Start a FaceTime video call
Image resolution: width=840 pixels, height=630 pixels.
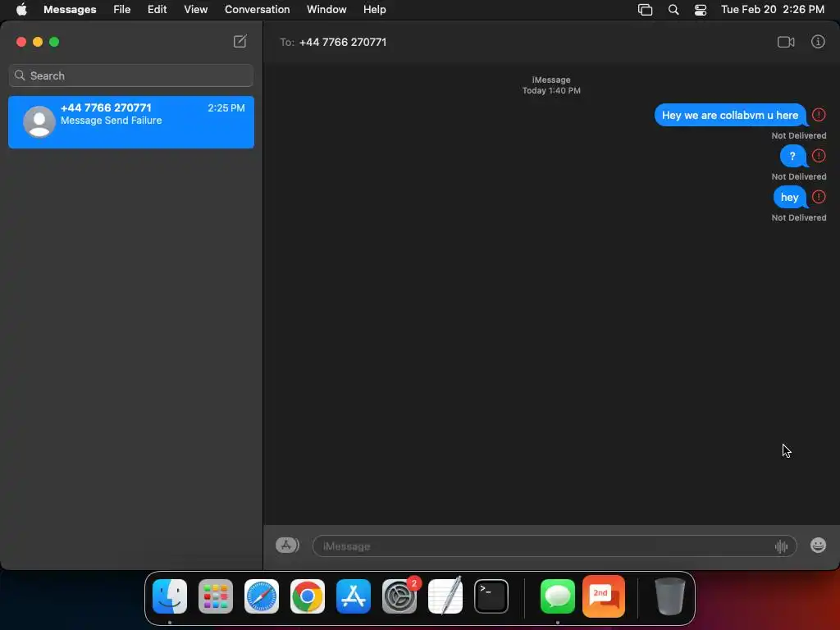click(x=786, y=42)
